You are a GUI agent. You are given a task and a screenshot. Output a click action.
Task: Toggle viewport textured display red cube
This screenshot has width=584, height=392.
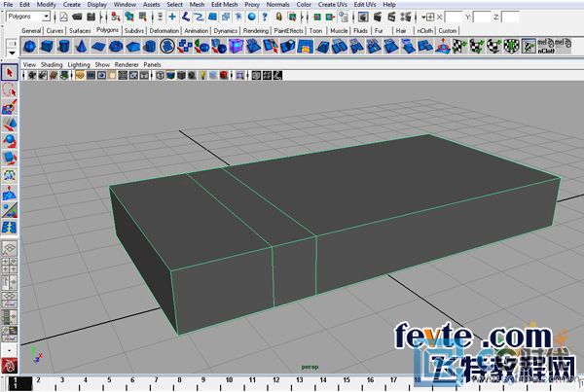(x=224, y=76)
